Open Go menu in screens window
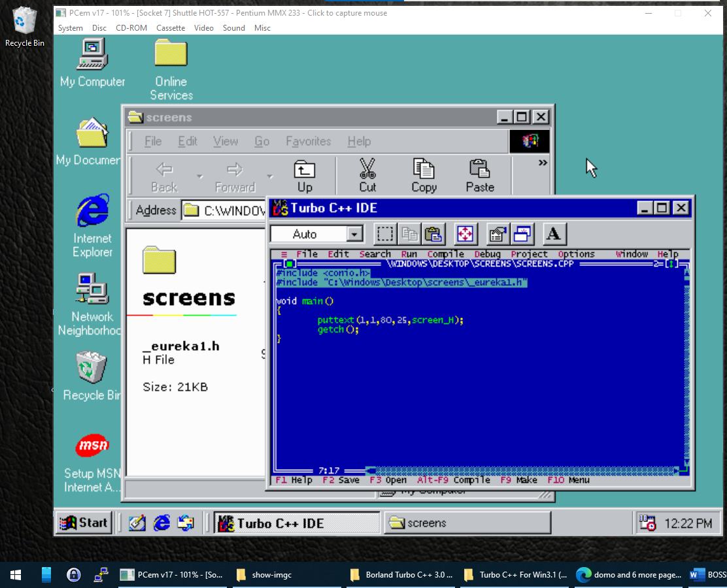 click(x=262, y=141)
